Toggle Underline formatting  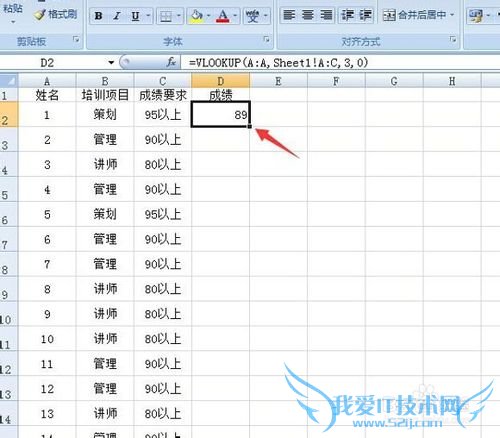(x=135, y=16)
